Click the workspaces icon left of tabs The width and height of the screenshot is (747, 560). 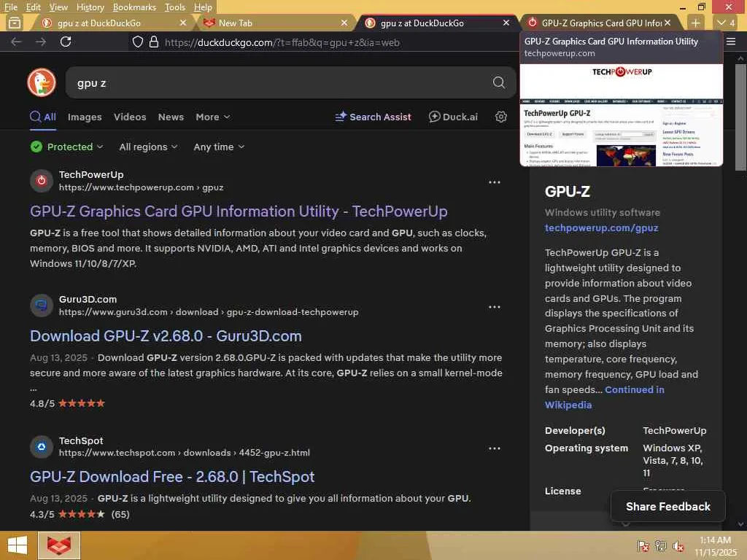[x=15, y=23]
